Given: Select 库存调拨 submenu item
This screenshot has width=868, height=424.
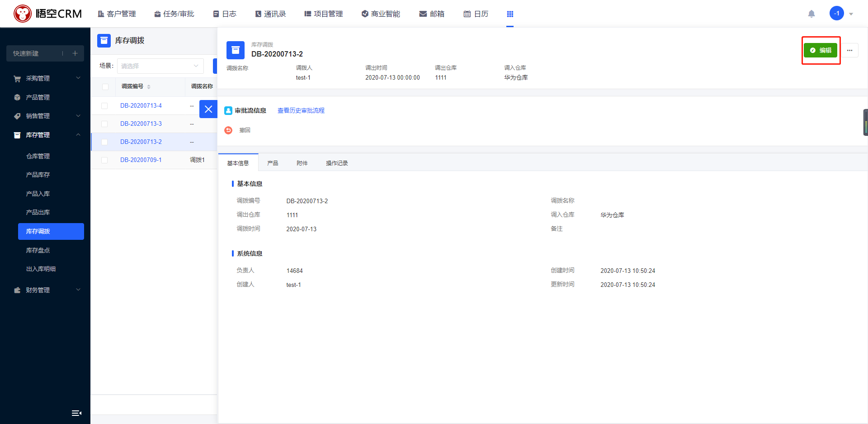Looking at the screenshot, I should click(51, 231).
